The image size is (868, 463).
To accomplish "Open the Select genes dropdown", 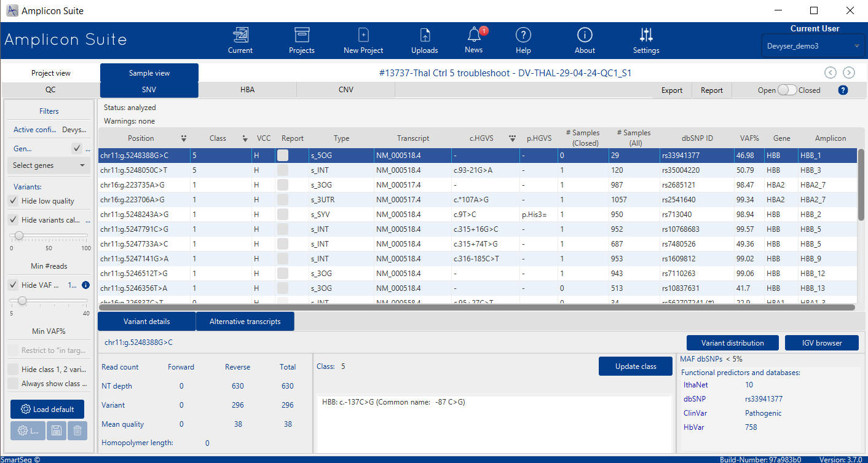I will 49,165.
